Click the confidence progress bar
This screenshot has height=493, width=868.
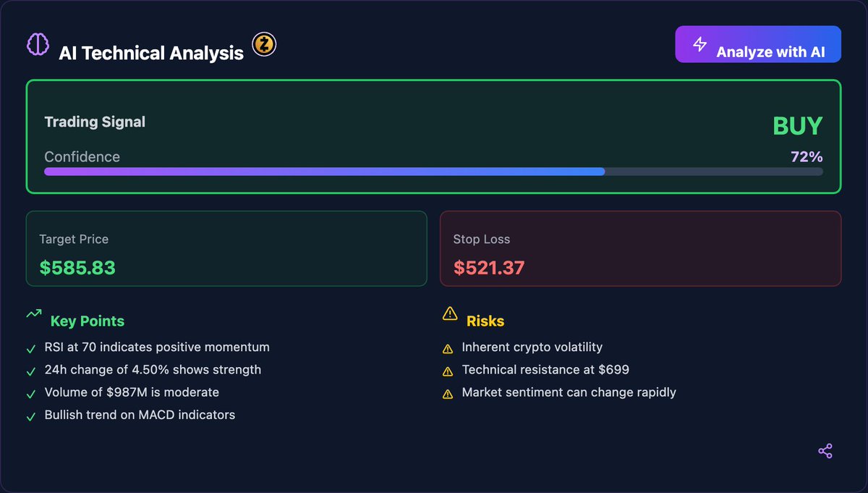click(433, 172)
